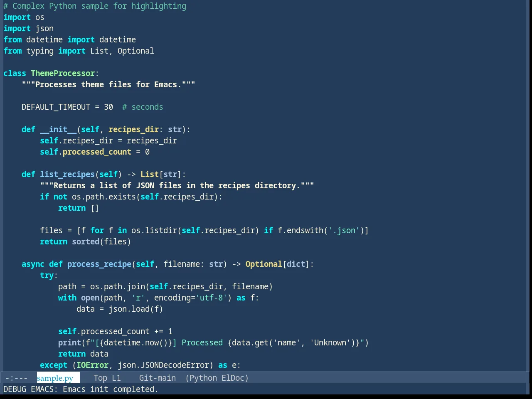
Task: Click the Python major mode name
Action: click(x=204, y=378)
